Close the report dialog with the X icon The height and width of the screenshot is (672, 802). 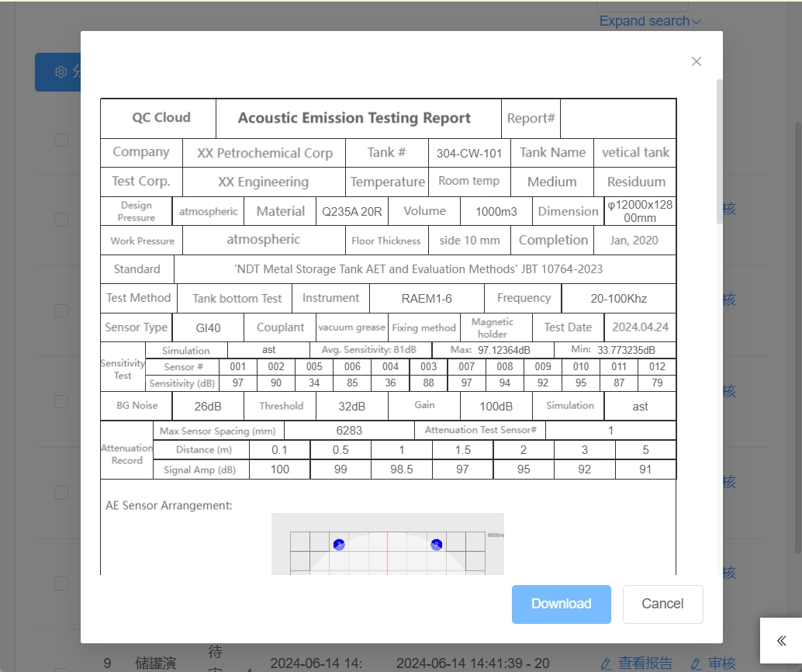point(696,61)
